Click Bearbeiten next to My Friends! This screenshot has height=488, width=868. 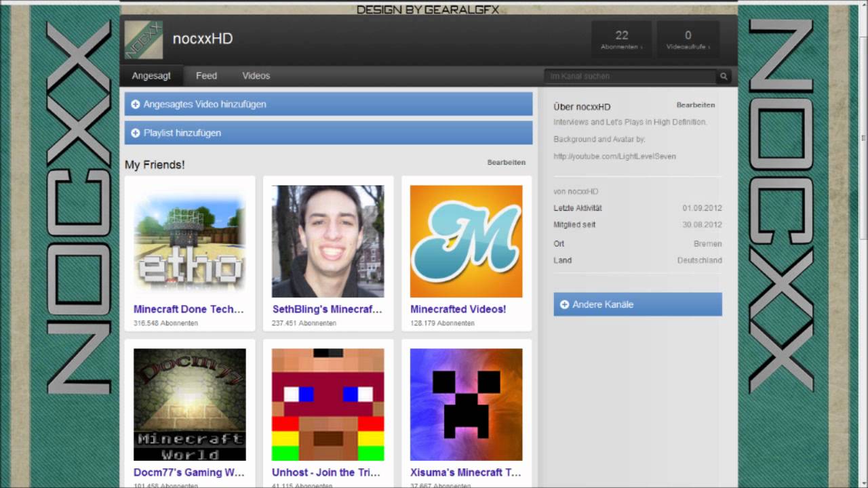click(x=506, y=163)
